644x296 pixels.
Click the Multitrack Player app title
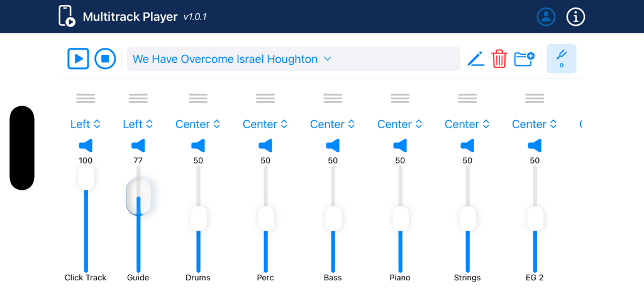click(130, 17)
